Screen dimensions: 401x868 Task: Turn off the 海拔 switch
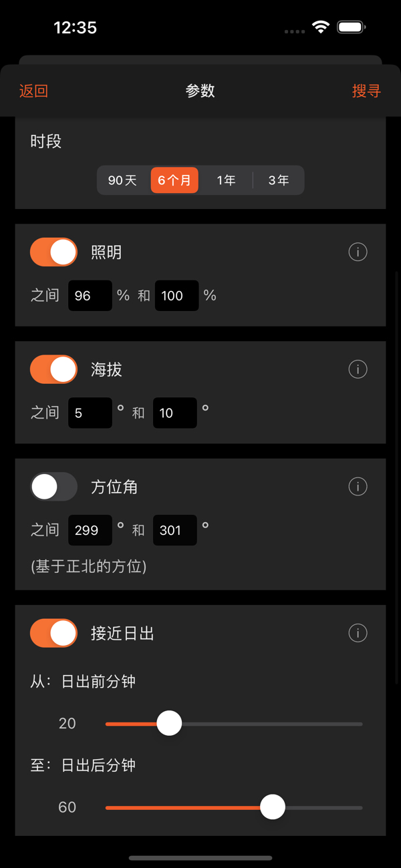click(x=53, y=369)
